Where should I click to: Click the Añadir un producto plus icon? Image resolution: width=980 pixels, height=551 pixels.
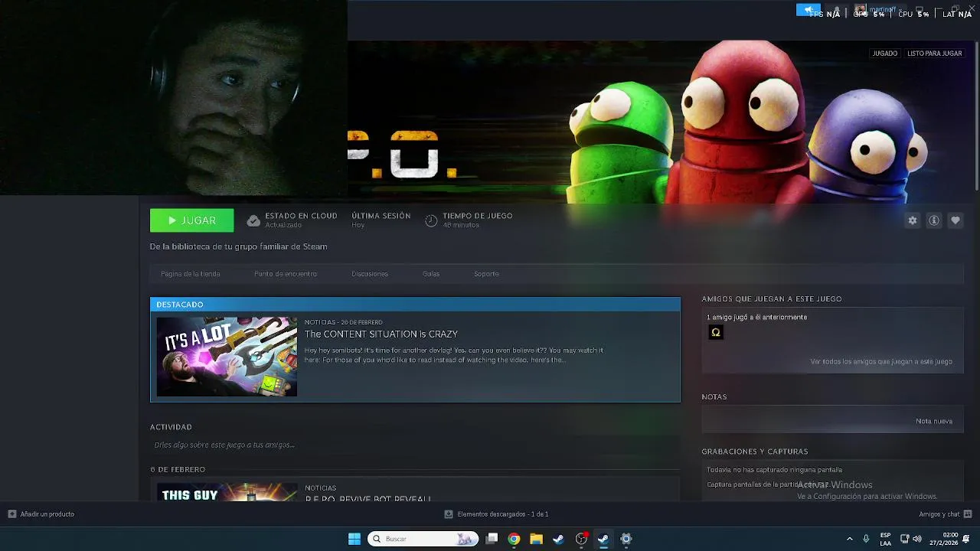coord(12,514)
